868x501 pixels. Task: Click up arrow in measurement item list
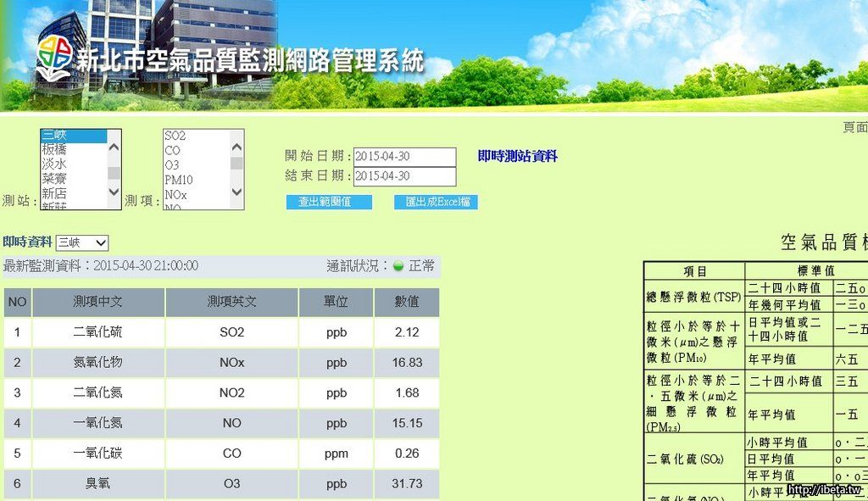click(x=236, y=136)
